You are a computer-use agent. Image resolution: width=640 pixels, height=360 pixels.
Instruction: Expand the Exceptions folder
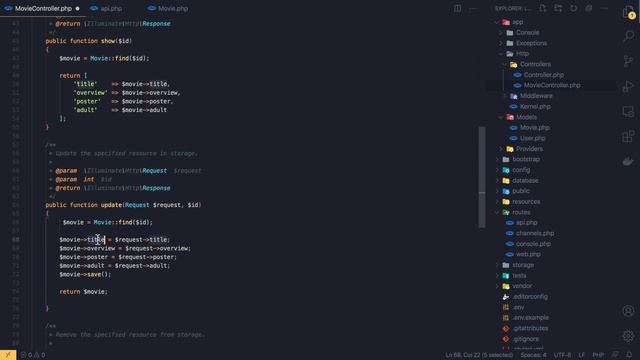coord(531,43)
